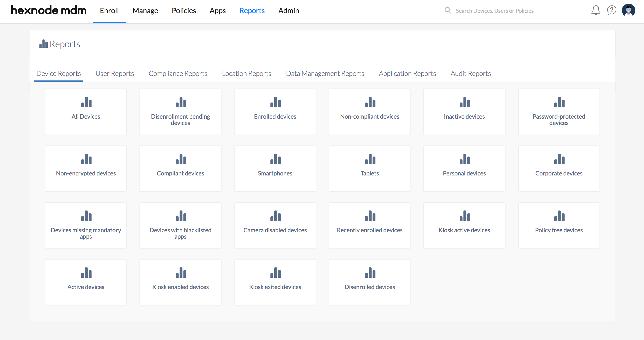The image size is (644, 340).
Task: Click the Corporate devices chart icon
Action: point(559,159)
